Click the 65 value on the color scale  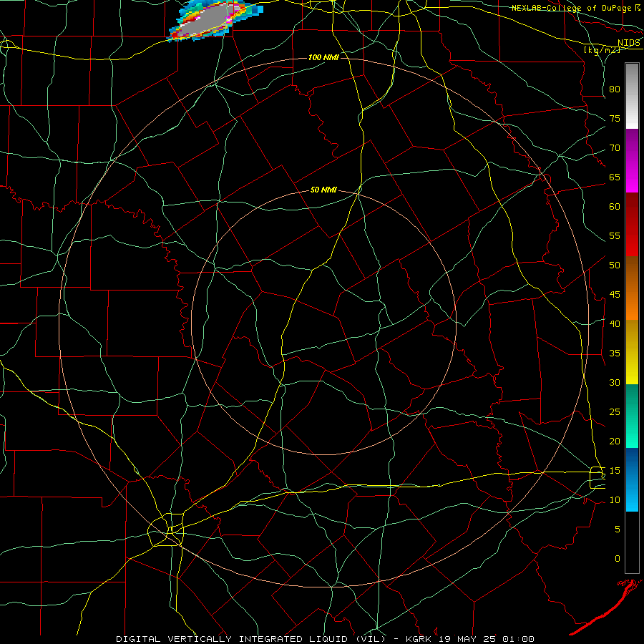(x=615, y=177)
